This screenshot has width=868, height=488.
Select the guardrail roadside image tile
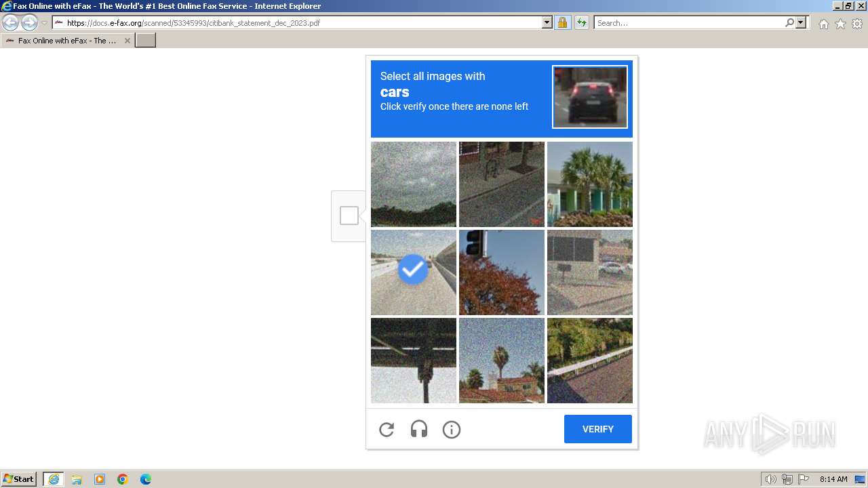(590, 361)
